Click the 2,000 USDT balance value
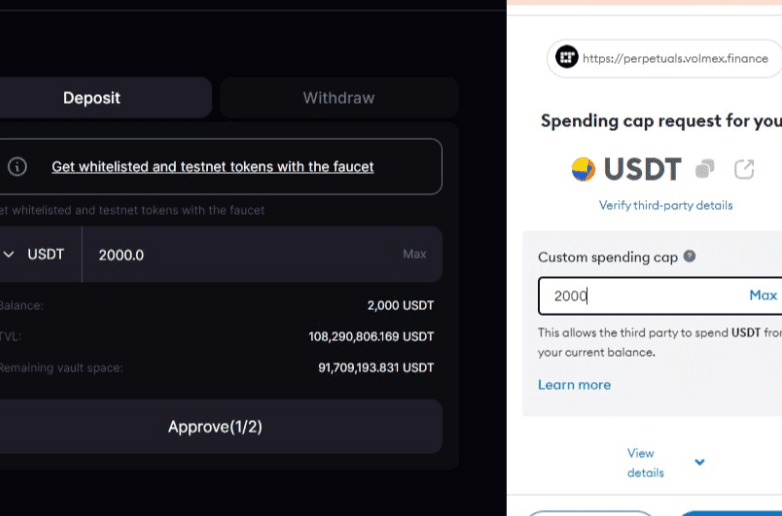This screenshot has width=782, height=516. pos(400,305)
